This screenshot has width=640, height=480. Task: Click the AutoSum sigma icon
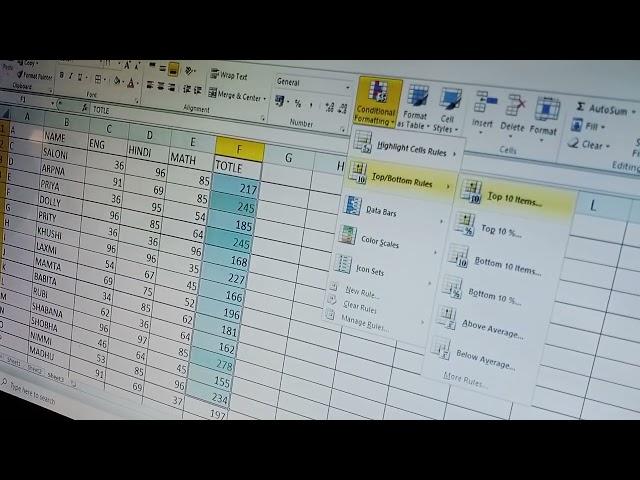tap(580, 107)
